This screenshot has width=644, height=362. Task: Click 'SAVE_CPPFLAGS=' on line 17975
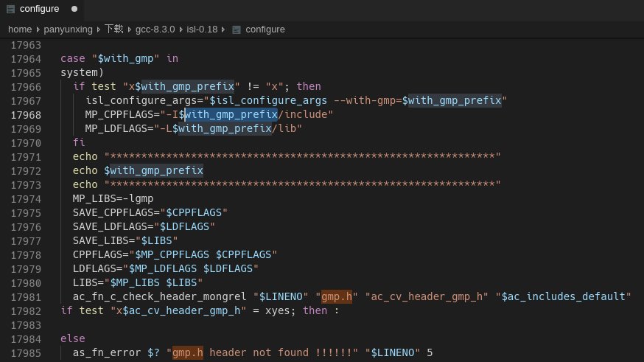click(x=116, y=212)
